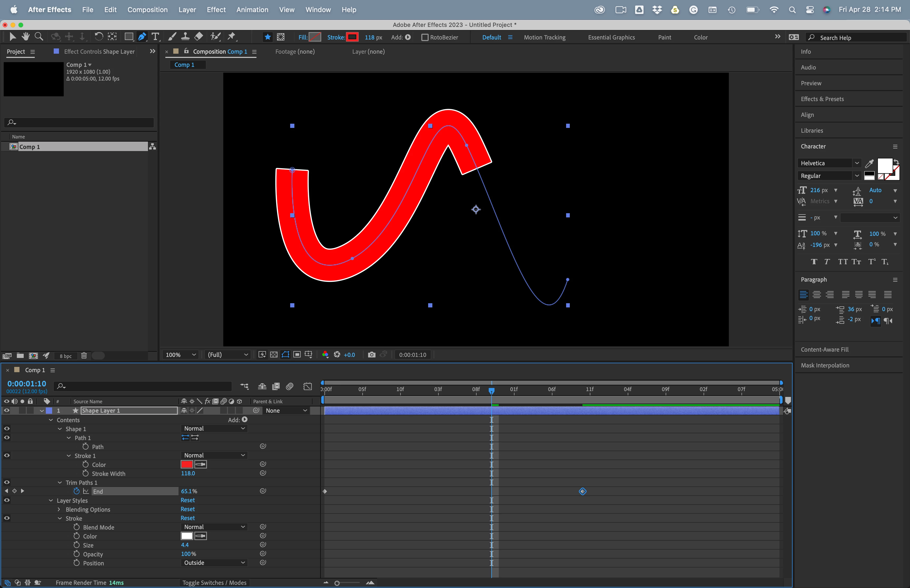Viewport: 910px width, 588px height.
Task: Click the trash icon in Project panel
Action: click(84, 356)
